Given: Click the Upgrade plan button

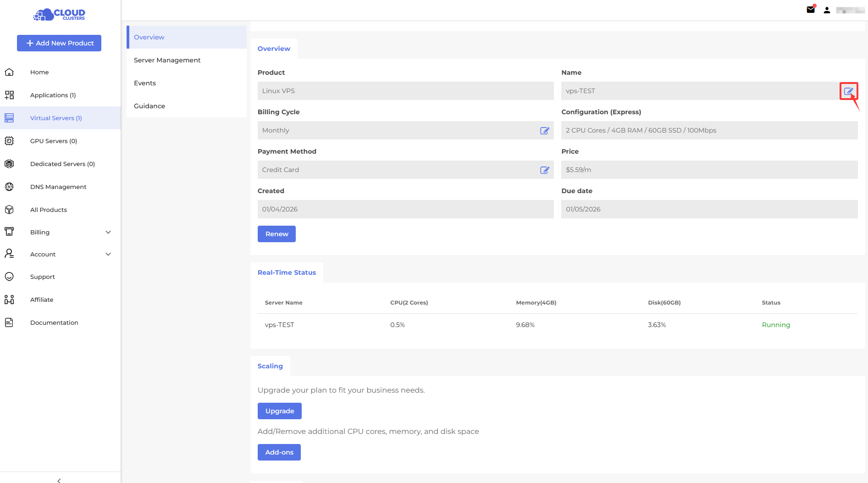Looking at the screenshot, I should (279, 411).
